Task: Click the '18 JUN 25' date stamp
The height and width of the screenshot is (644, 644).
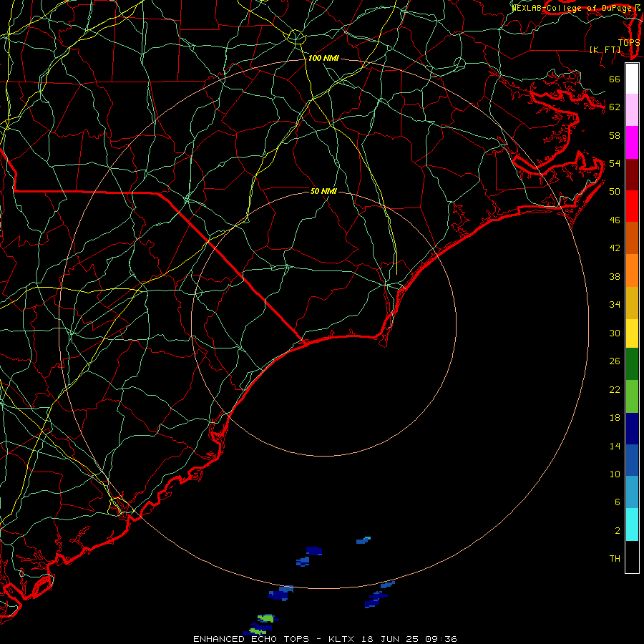Action: click(390, 639)
